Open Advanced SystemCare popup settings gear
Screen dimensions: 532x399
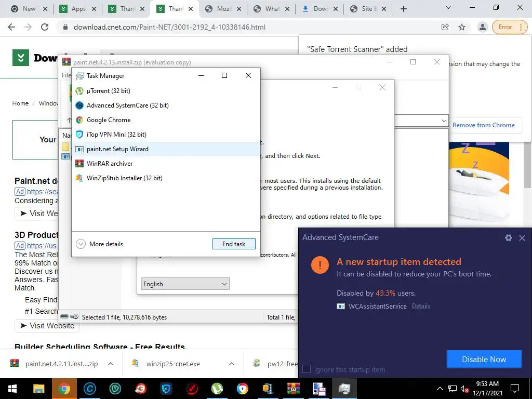click(508, 238)
